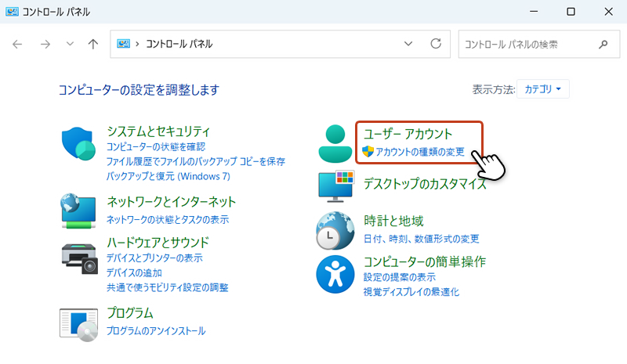The width and height of the screenshot is (627, 364).
Task: Click the User Accounts person icon
Action: pyautogui.click(x=335, y=143)
